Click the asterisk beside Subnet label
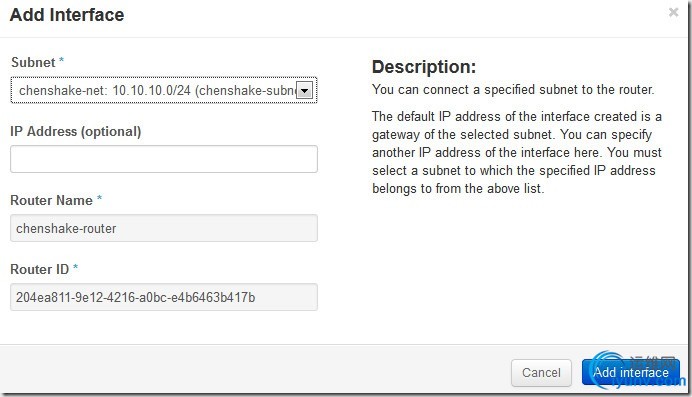Viewport: 692px width, 397px height. click(61, 60)
